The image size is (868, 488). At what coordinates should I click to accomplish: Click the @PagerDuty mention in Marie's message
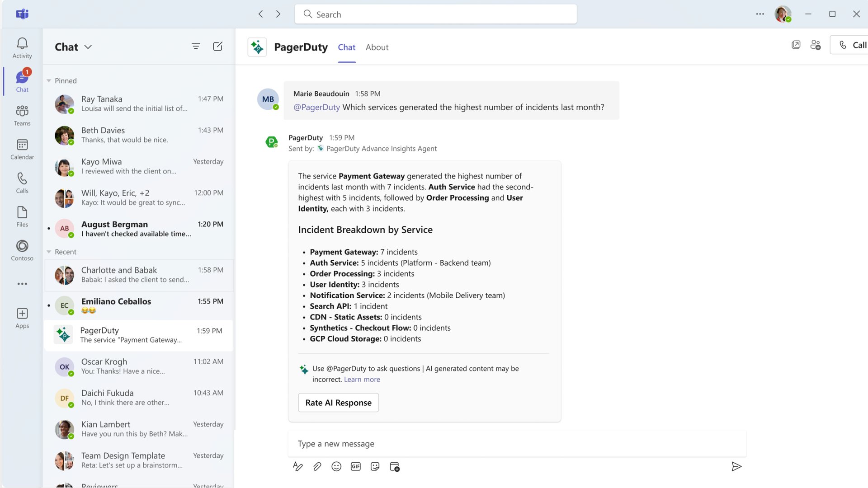pyautogui.click(x=316, y=107)
